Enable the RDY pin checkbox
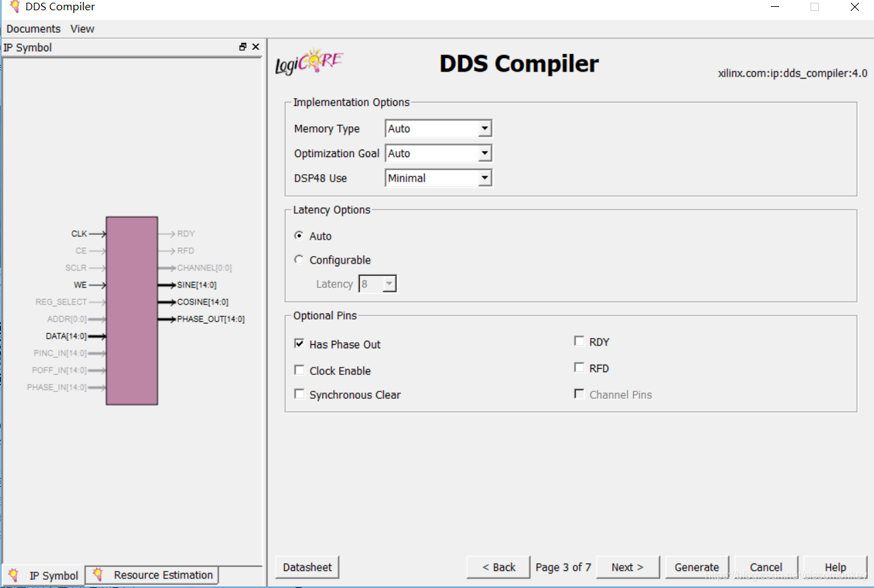The image size is (874, 588). click(x=579, y=341)
